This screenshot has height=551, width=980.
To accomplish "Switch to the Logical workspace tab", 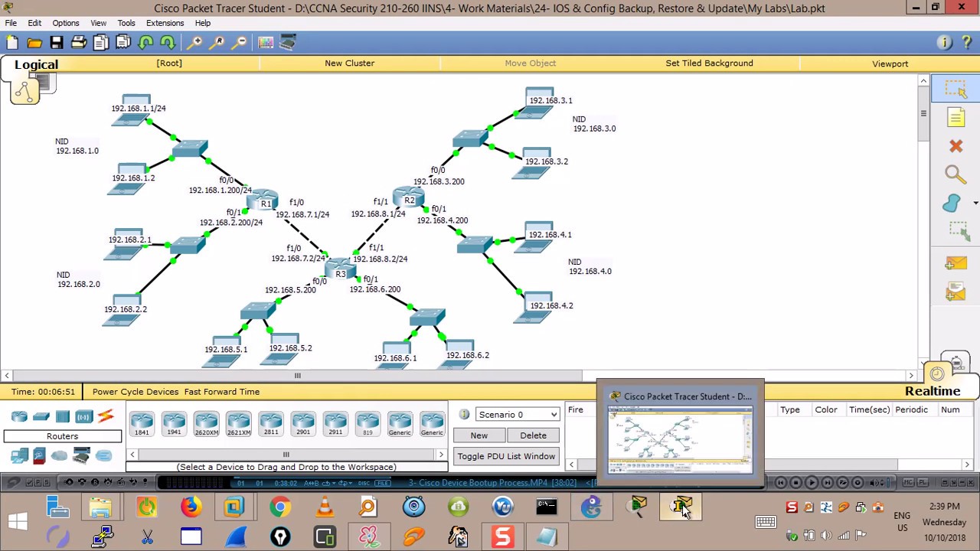I will (36, 64).
